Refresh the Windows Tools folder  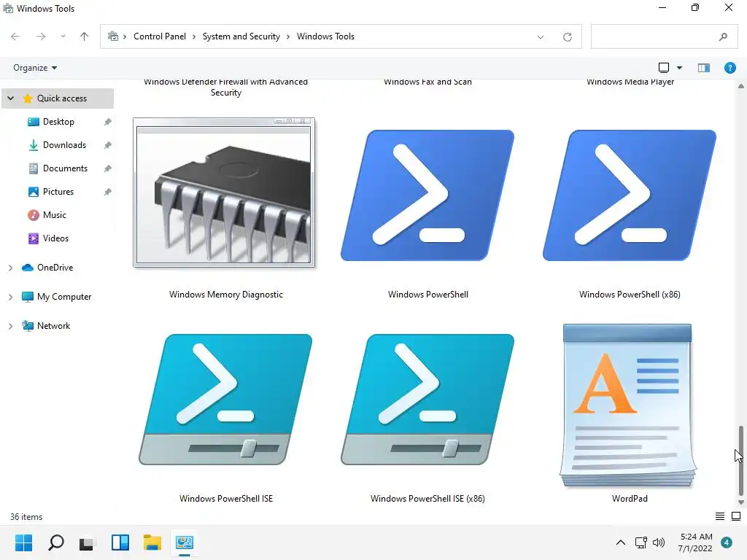pyautogui.click(x=568, y=37)
